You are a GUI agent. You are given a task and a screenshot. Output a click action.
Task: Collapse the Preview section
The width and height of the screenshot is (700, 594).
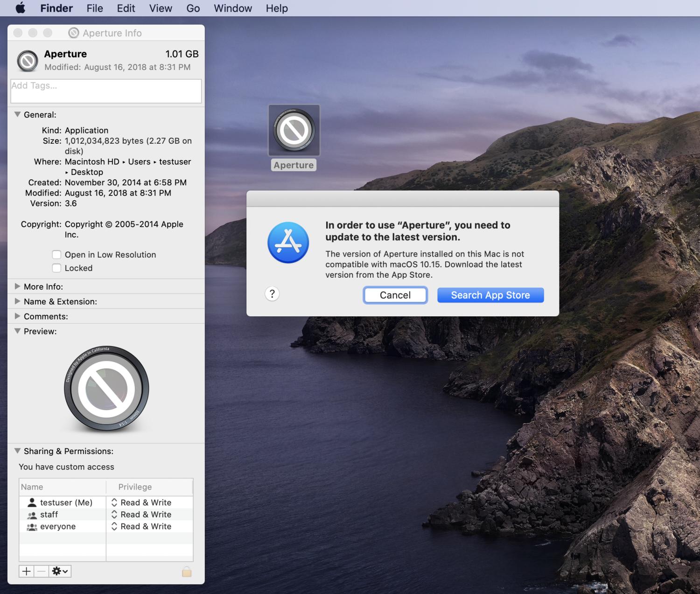[x=17, y=331]
